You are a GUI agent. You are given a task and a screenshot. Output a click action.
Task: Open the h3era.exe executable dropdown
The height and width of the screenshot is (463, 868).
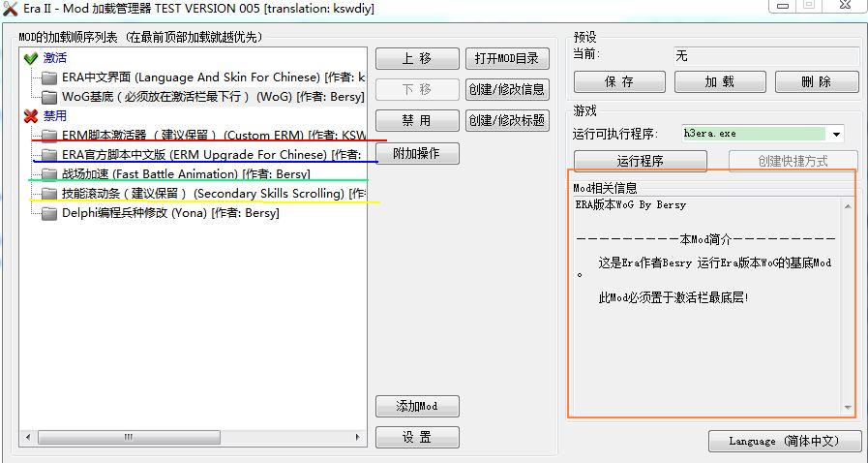(836, 134)
